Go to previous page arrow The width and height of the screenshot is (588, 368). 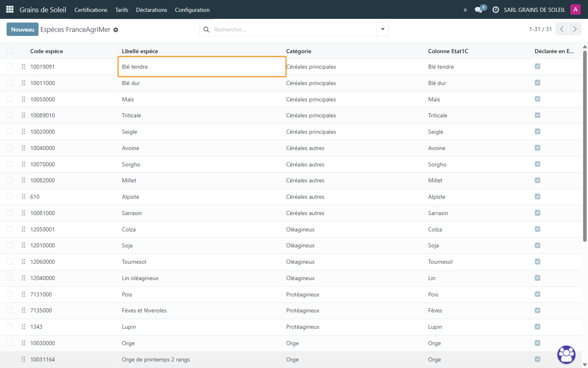(562, 29)
